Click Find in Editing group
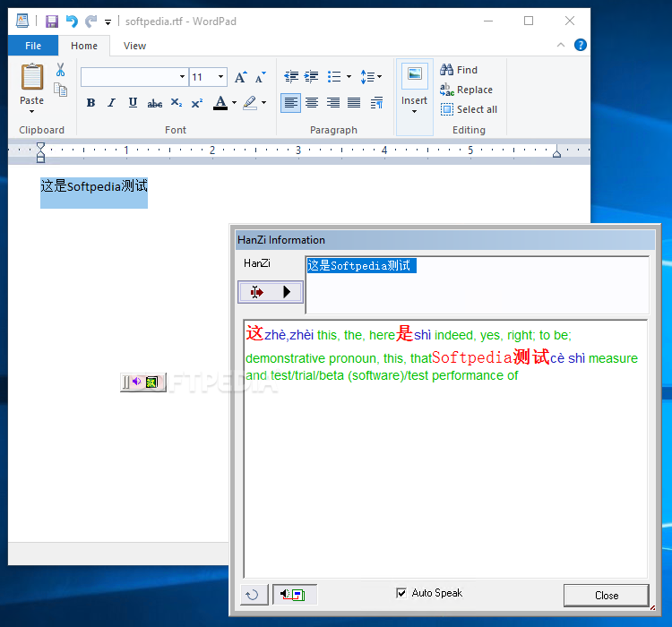 [x=459, y=70]
